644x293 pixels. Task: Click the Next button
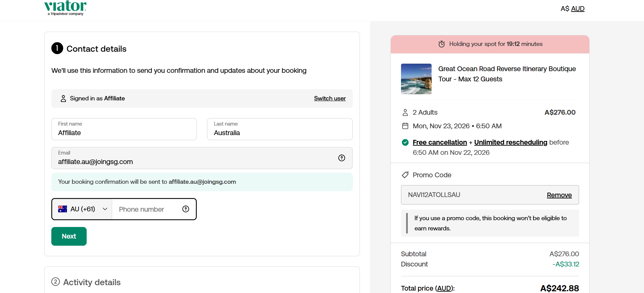(x=69, y=236)
